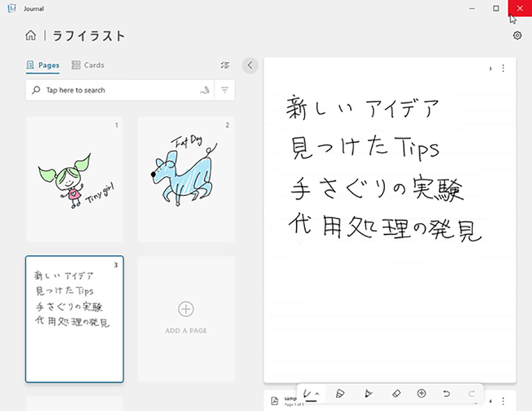Collapse the pages side panel
This screenshot has width=532, height=411.
click(x=250, y=66)
